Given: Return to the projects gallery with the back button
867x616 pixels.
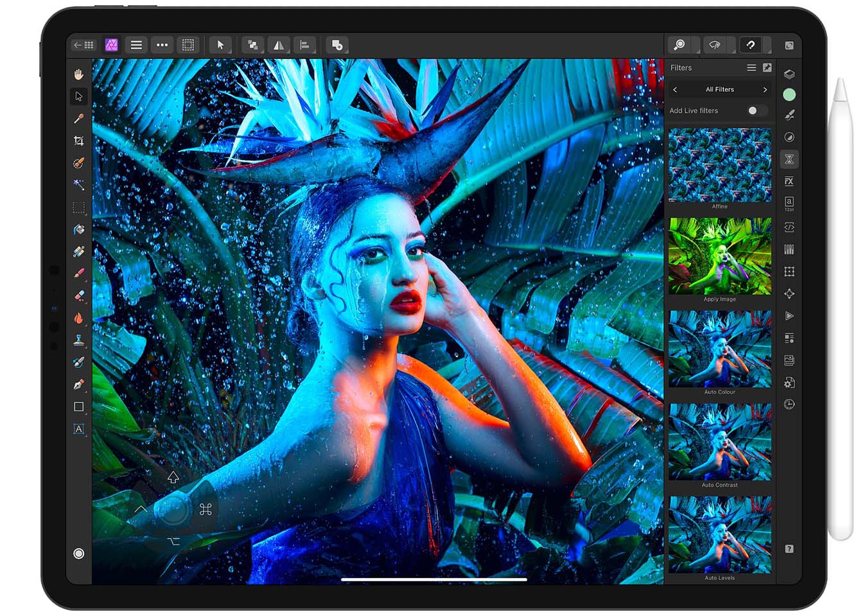Looking at the screenshot, I should point(82,45).
